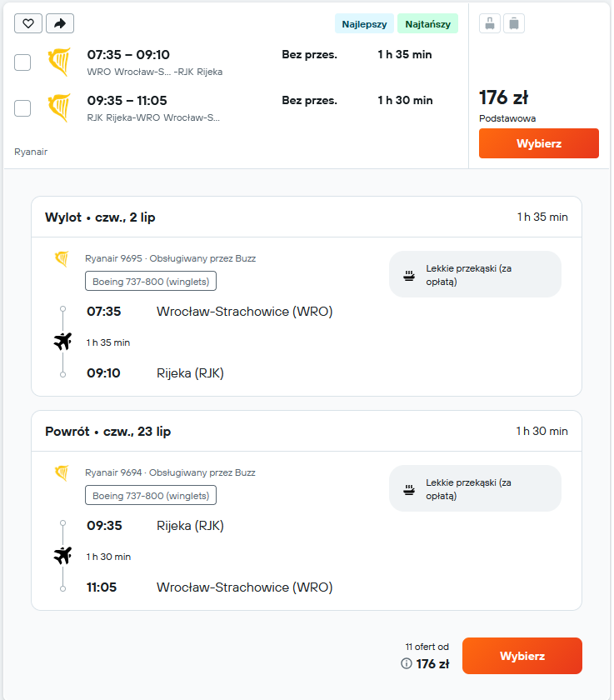Click outbound Boeing 737-800 (winglets) badge
Image resolution: width=614 pixels, height=700 pixels.
point(151,282)
